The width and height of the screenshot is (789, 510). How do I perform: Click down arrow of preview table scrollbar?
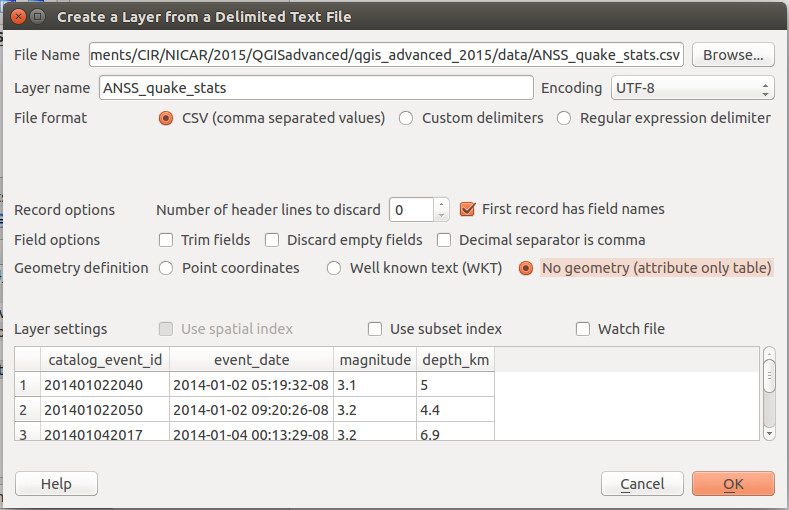769,434
